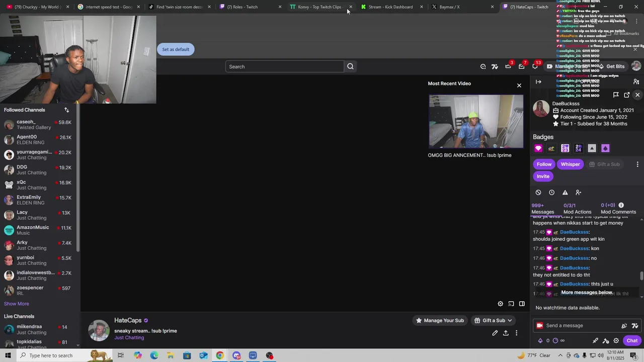Switch to Mod Comments tab
The image size is (644, 362).
pyautogui.click(x=618, y=209)
